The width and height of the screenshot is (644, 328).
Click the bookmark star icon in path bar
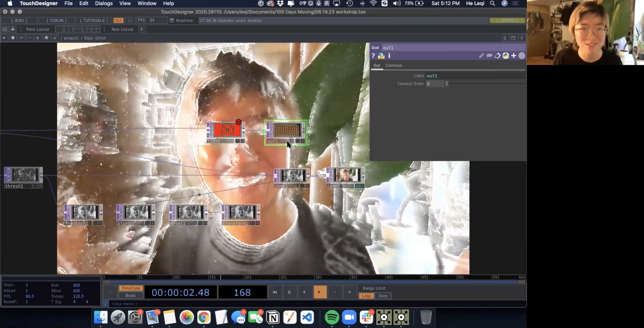coord(46,38)
